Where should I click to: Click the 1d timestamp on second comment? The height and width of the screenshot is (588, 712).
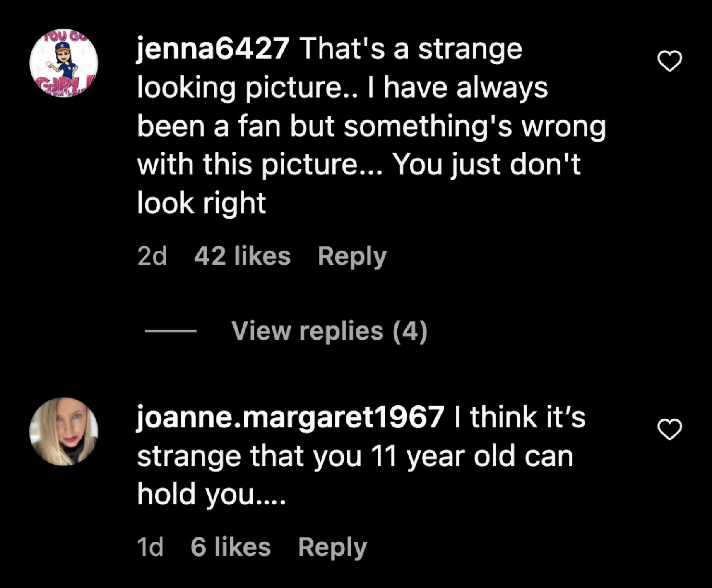coord(150,547)
